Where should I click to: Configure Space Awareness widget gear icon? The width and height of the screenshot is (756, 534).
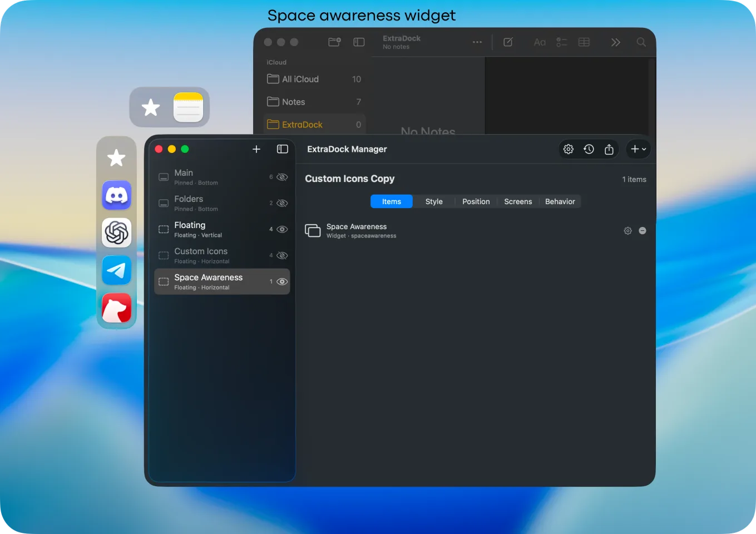(627, 231)
